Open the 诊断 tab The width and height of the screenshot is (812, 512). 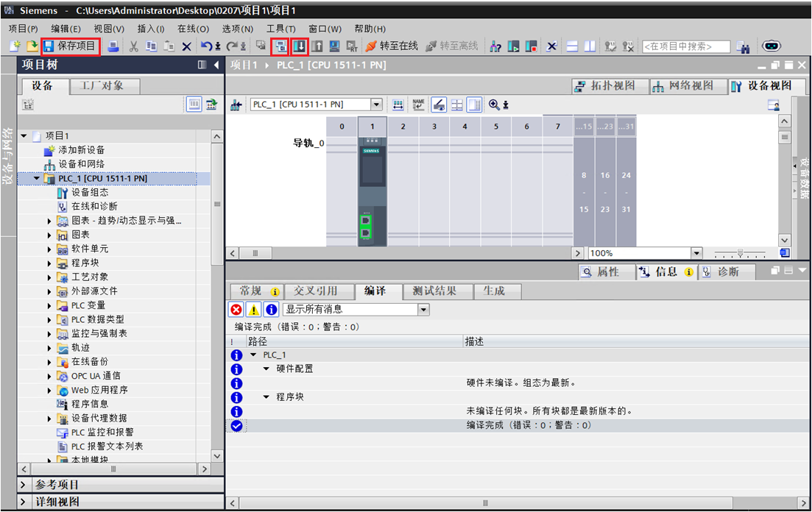tap(727, 271)
